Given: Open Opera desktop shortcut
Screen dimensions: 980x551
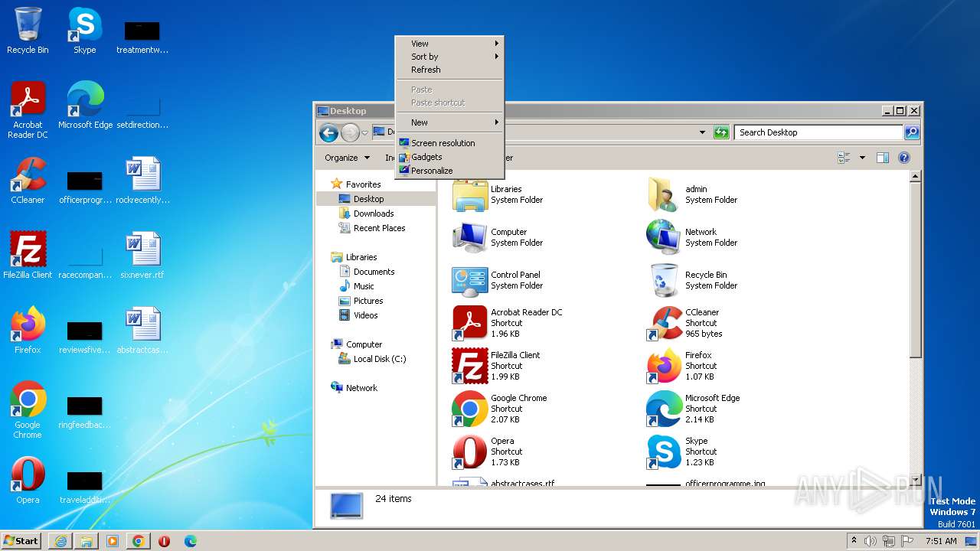Looking at the screenshot, I should [x=28, y=481].
